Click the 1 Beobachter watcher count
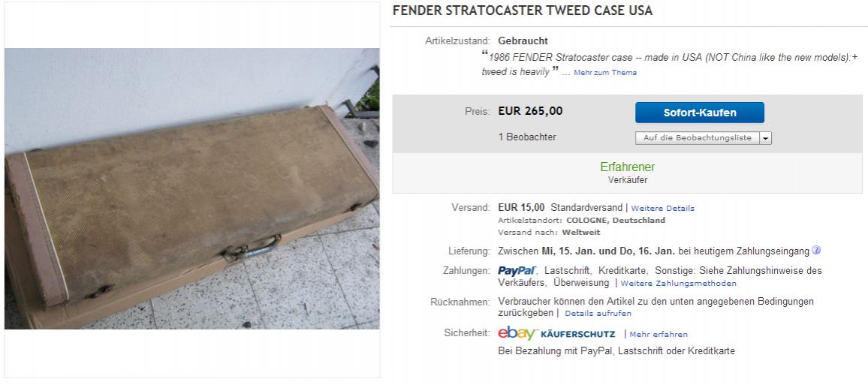Viewport: 868px width, 385px height. (x=527, y=137)
